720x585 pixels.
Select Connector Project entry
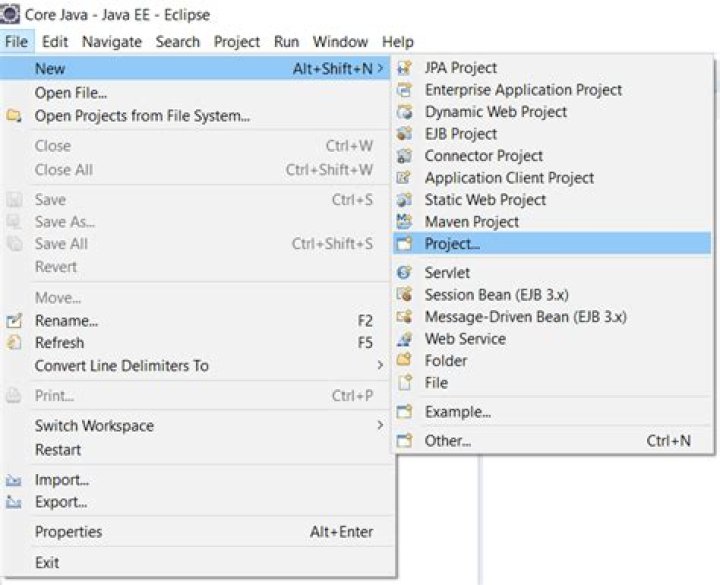click(552, 156)
